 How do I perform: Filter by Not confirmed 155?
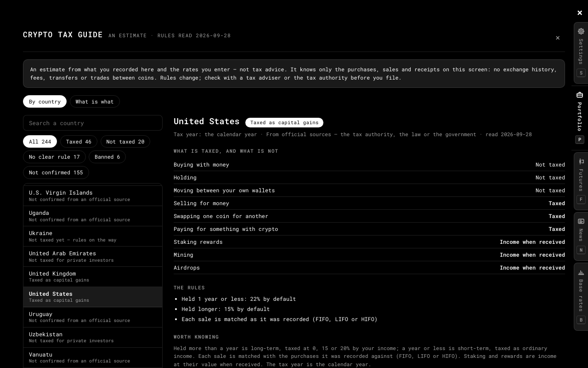tap(56, 172)
